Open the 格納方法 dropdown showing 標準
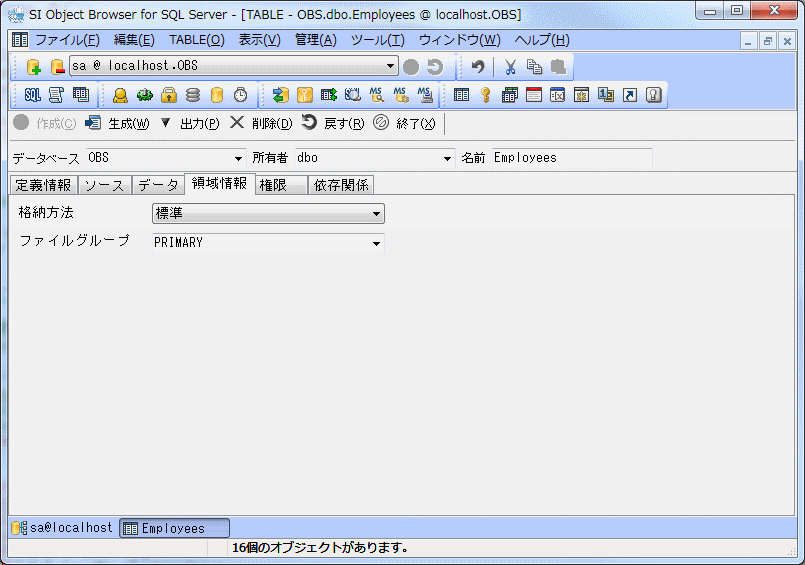Screen dimensions: 805x565 pyautogui.click(x=376, y=214)
